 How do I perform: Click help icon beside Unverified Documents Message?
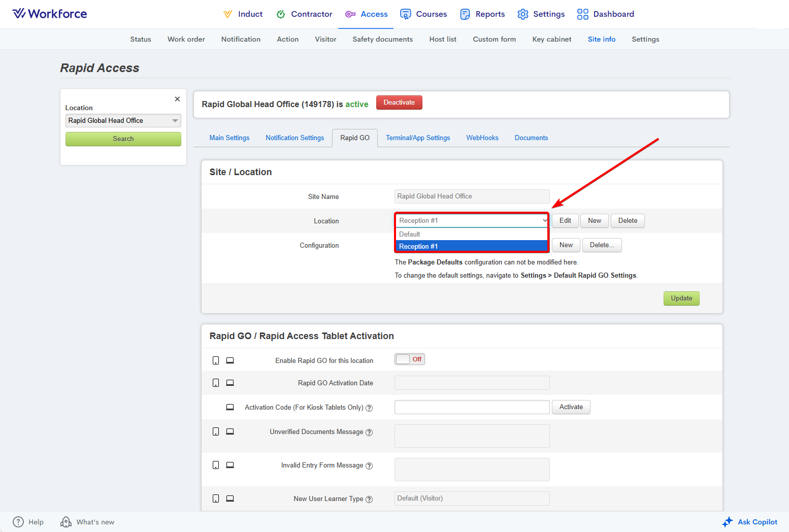coord(369,433)
